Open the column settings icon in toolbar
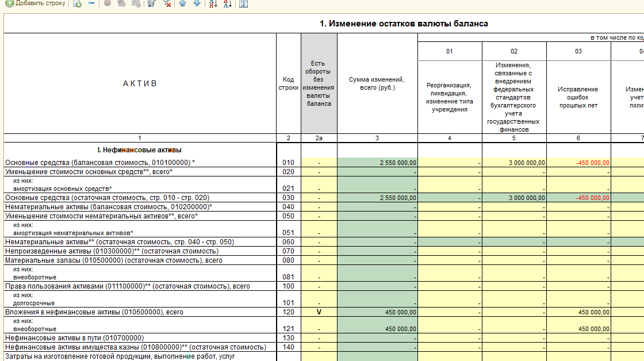Viewport: 644px width, 361px height. click(x=244, y=3)
